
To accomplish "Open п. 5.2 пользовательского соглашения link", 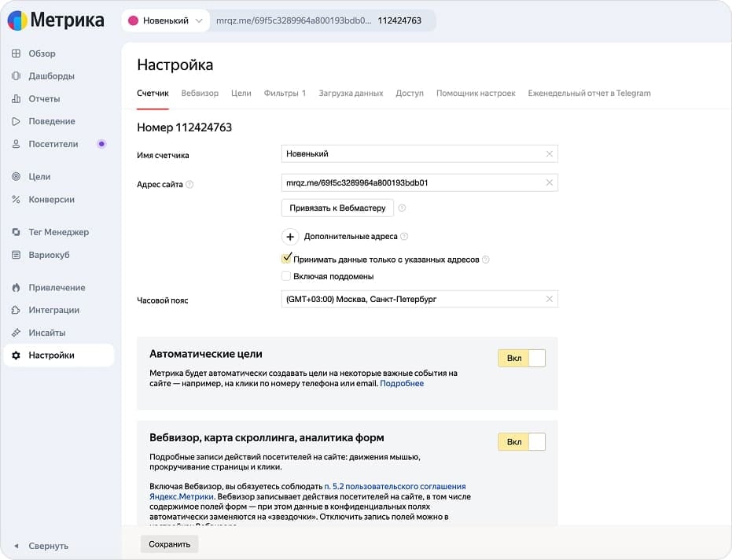I will point(307,492).
